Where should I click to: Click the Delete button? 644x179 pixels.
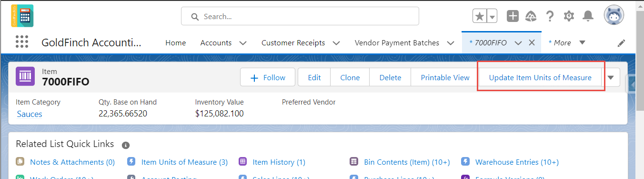coord(390,77)
